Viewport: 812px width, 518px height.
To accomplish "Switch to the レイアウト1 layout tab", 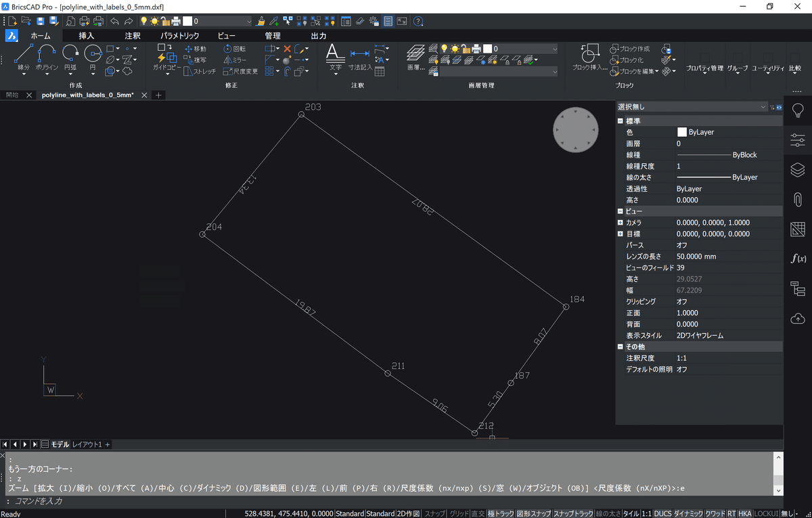I will coord(87,444).
